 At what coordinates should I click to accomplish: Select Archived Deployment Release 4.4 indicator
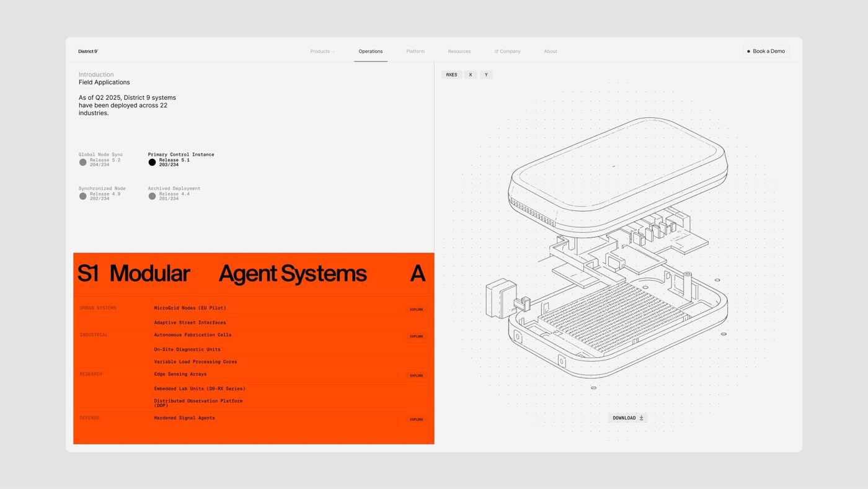point(152,196)
